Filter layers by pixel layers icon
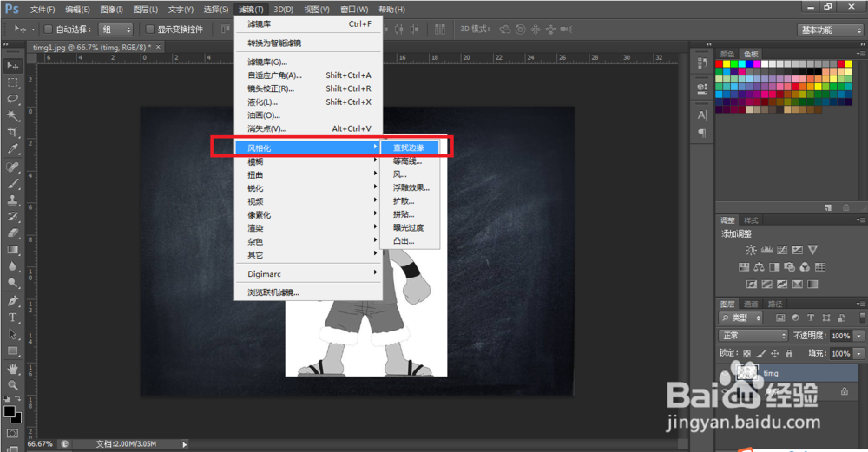Screen dimensions: 868x452 point(780,318)
